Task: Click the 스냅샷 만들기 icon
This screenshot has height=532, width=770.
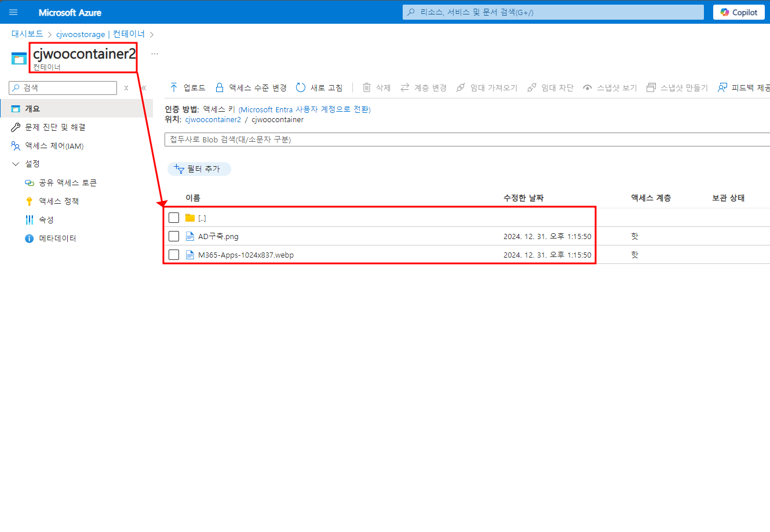Action: pos(651,87)
